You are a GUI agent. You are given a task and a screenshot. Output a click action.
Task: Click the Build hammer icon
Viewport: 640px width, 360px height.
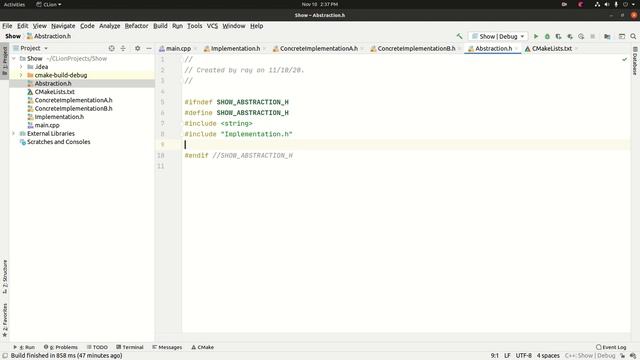pyautogui.click(x=459, y=36)
